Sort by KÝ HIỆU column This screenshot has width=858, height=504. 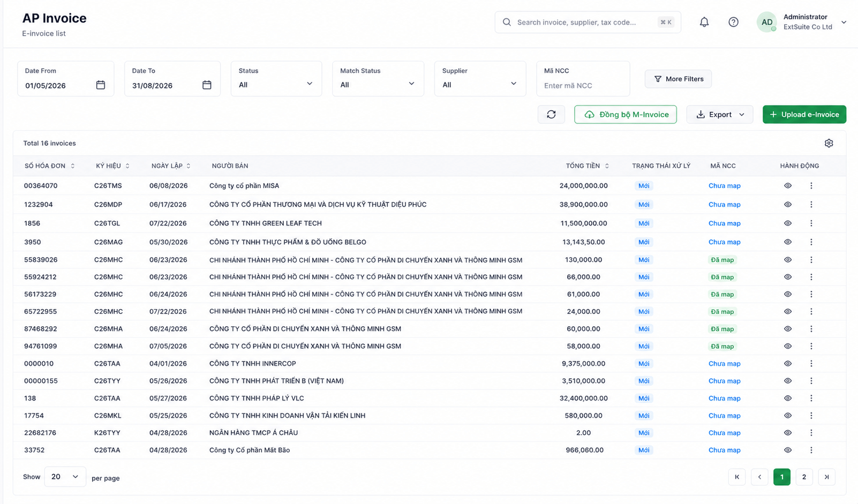113,166
